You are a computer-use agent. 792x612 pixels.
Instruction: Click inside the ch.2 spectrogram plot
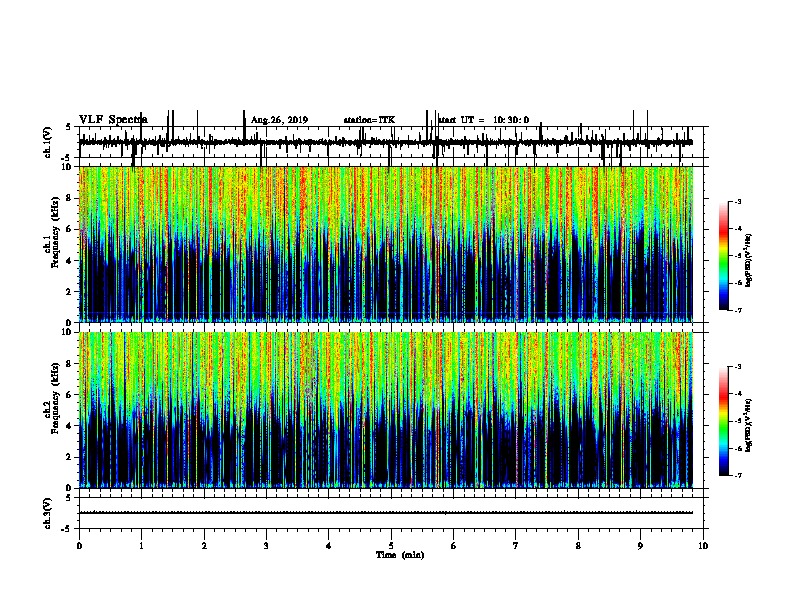(386, 410)
